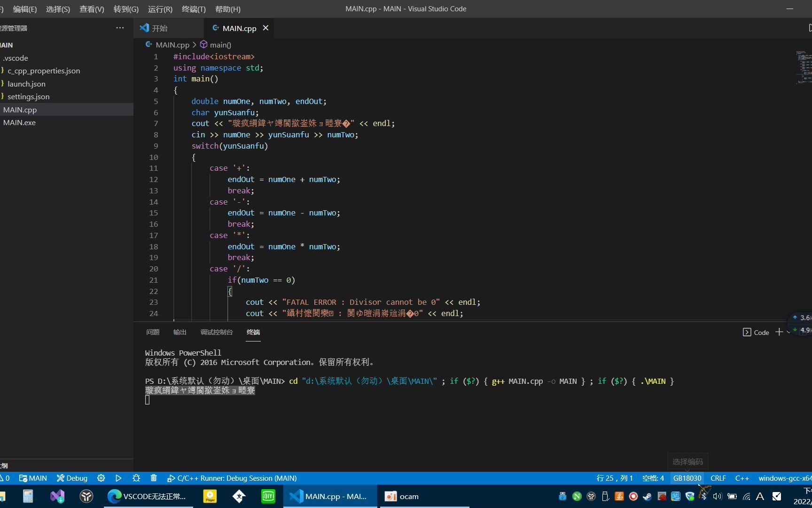Delete output using trash icon in status bar
The height and width of the screenshot is (508, 812).
click(x=154, y=478)
